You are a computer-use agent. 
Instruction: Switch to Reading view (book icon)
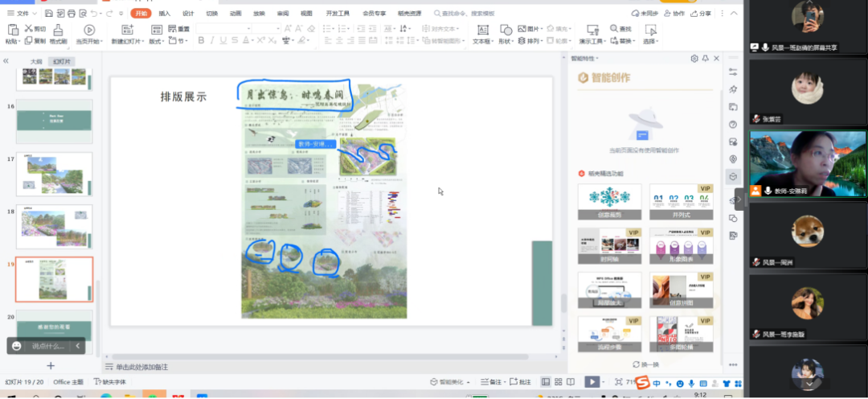(571, 382)
